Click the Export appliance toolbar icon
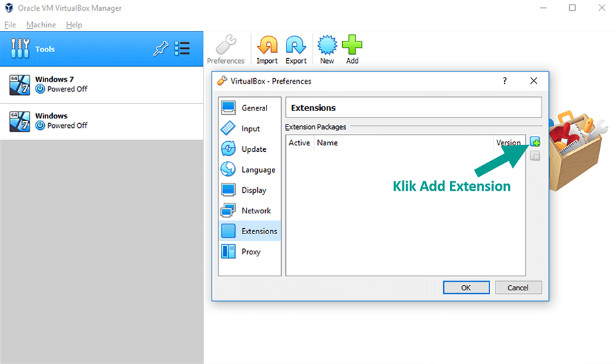This screenshot has height=364, width=616. point(296,50)
